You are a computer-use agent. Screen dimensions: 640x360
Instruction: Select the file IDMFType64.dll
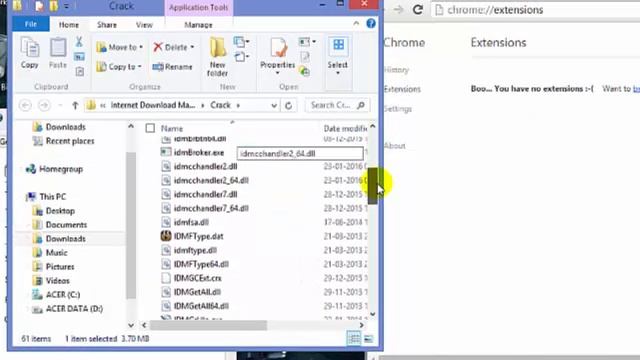point(201,264)
